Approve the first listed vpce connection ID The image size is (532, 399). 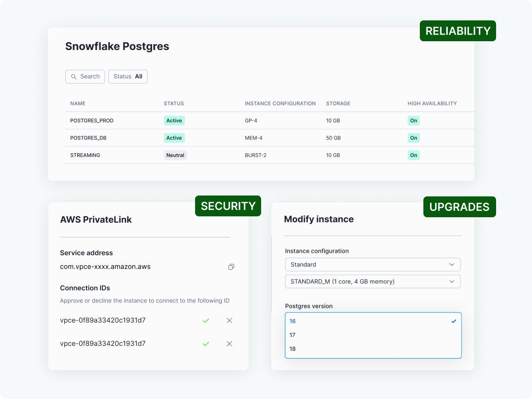coord(206,321)
